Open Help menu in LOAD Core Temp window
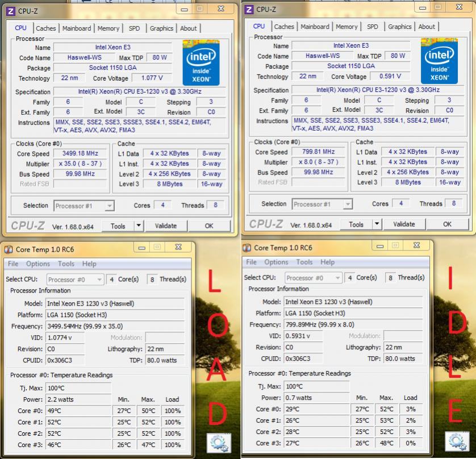Image resolution: width=476 pixels, height=459 pixels. 89,264
